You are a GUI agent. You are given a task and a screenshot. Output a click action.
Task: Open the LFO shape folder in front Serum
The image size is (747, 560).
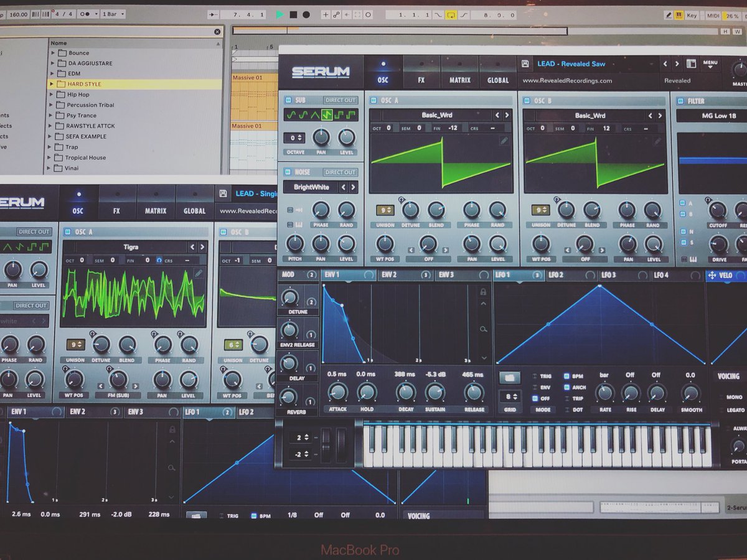pos(509,378)
